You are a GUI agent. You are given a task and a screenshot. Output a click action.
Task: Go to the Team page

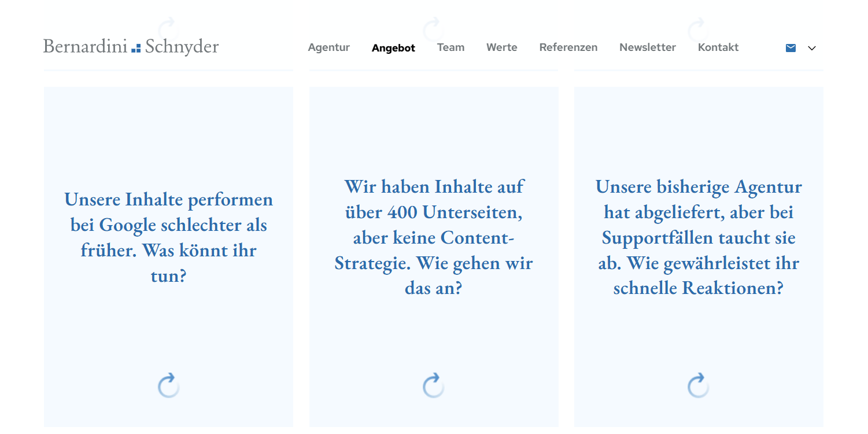(450, 47)
